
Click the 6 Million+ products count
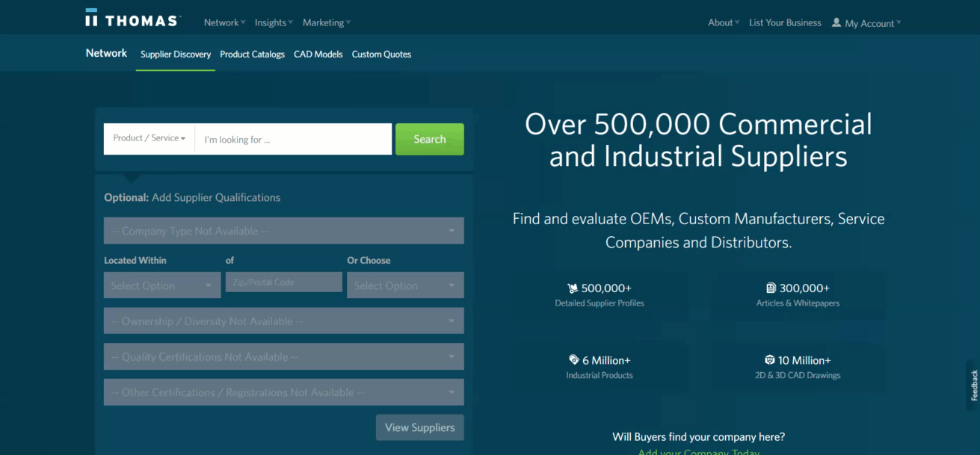point(607,360)
